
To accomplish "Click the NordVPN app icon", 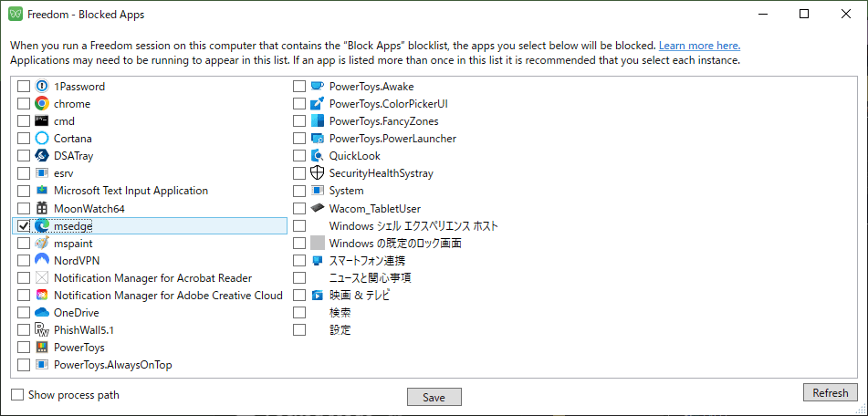I will tap(42, 261).
